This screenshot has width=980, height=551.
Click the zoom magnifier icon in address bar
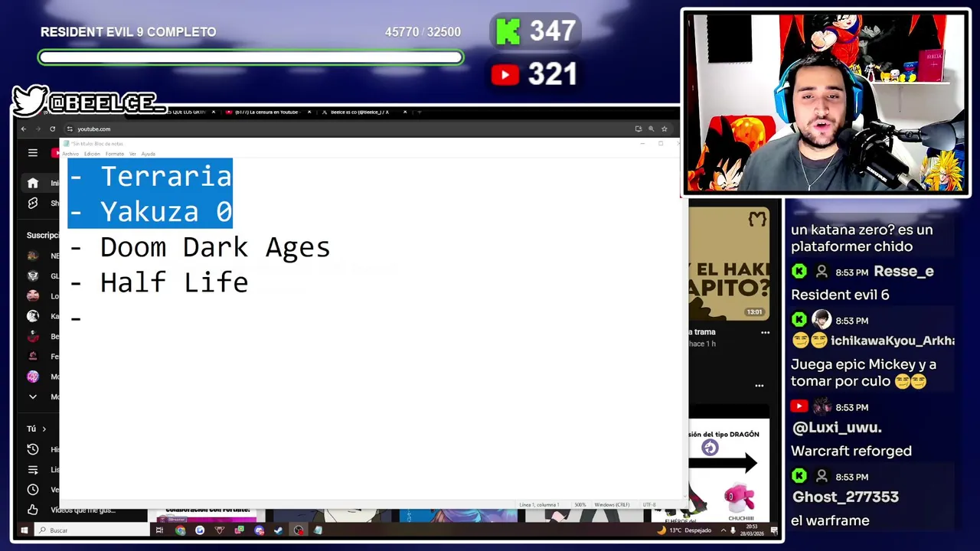[651, 129]
